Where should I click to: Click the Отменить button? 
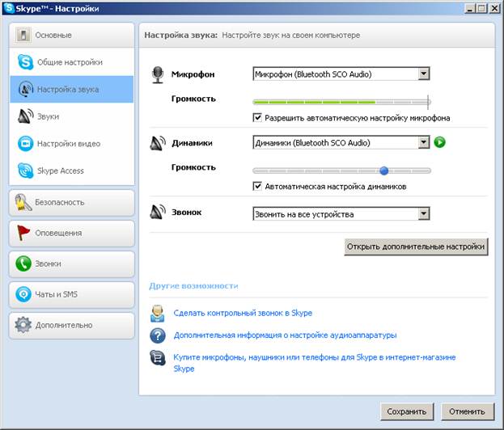coord(468,411)
